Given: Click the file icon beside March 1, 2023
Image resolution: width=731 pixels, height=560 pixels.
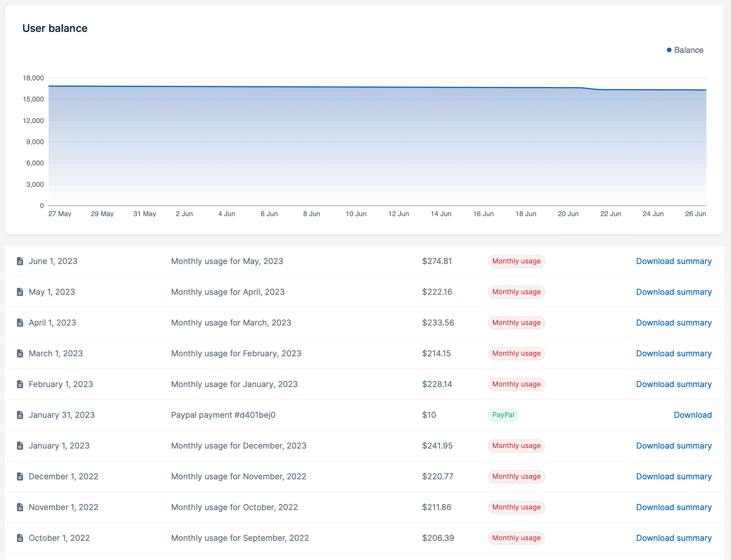Looking at the screenshot, I should (20, 353).
